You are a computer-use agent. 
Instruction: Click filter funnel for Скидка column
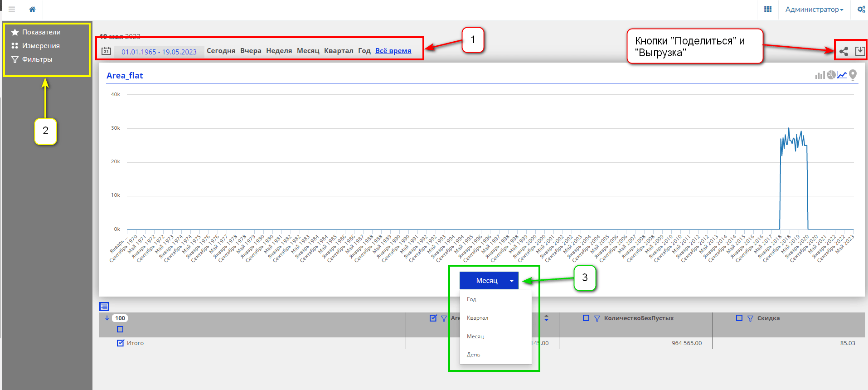(x=750, y=318)
